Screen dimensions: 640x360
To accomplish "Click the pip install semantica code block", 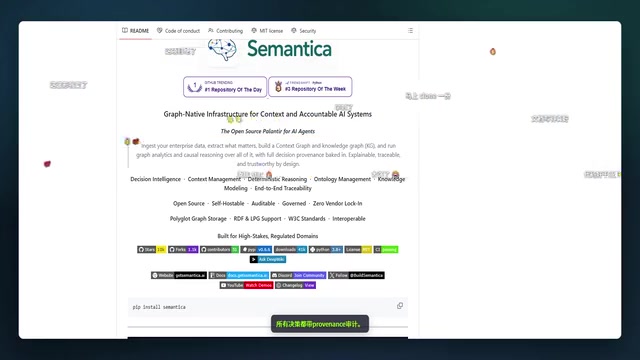I will click(x=268, y=307).
